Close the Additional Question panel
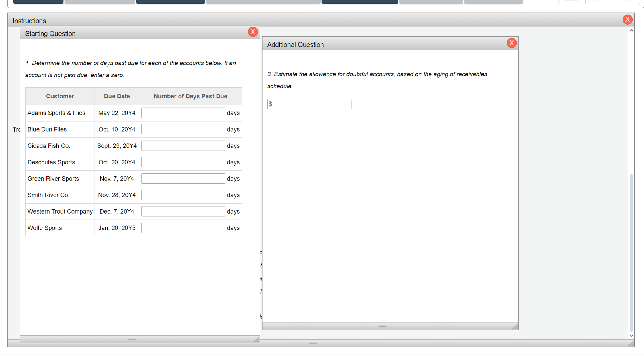 pos(511,43)
